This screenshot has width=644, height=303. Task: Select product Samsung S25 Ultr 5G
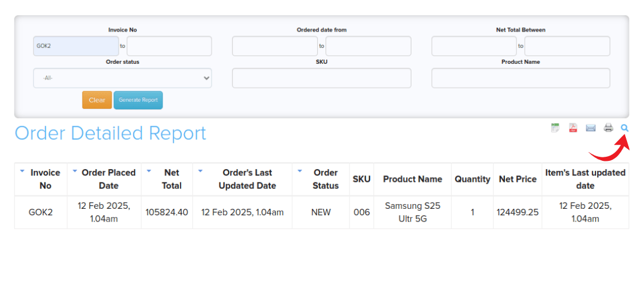click(x=413, y=212)
